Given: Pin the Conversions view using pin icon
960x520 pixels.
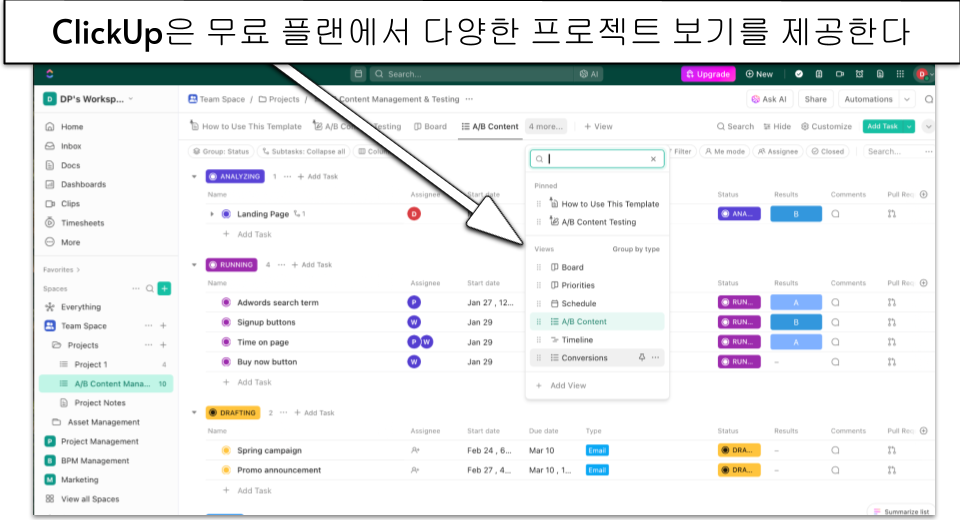Looking at the screenshot, I should coord(641,357).
